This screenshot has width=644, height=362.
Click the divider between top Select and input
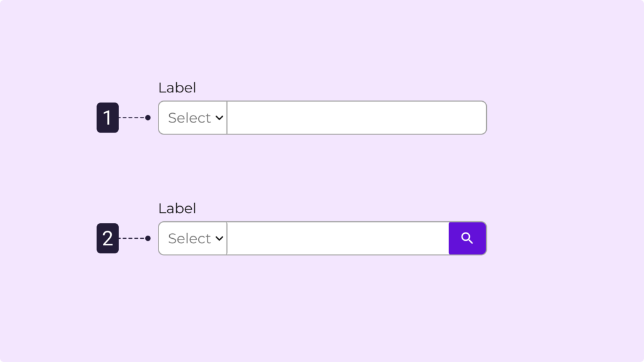pyautogui.click(x=227, y=118)
